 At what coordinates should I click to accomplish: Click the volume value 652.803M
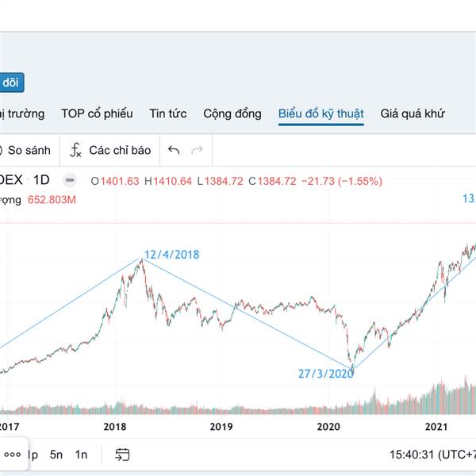(52, 200)
